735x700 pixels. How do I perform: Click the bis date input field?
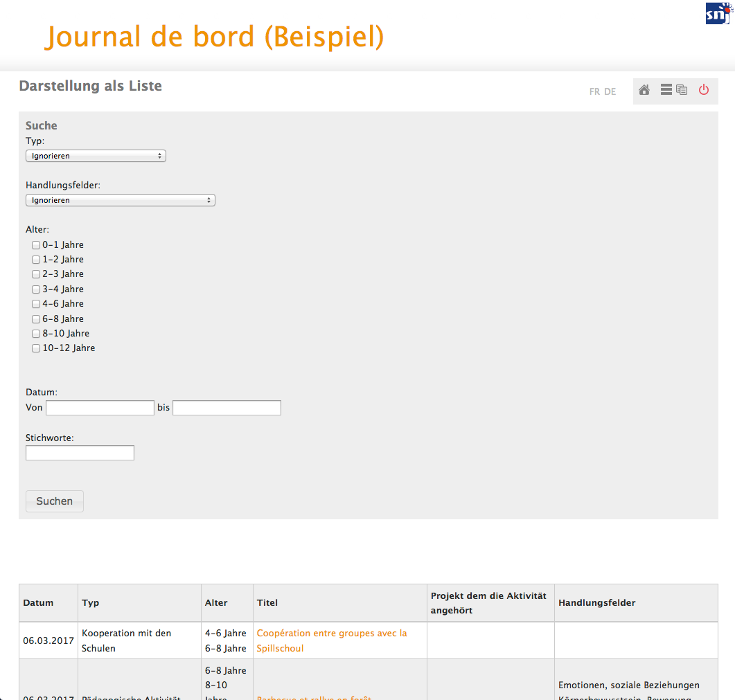point(227,408)
